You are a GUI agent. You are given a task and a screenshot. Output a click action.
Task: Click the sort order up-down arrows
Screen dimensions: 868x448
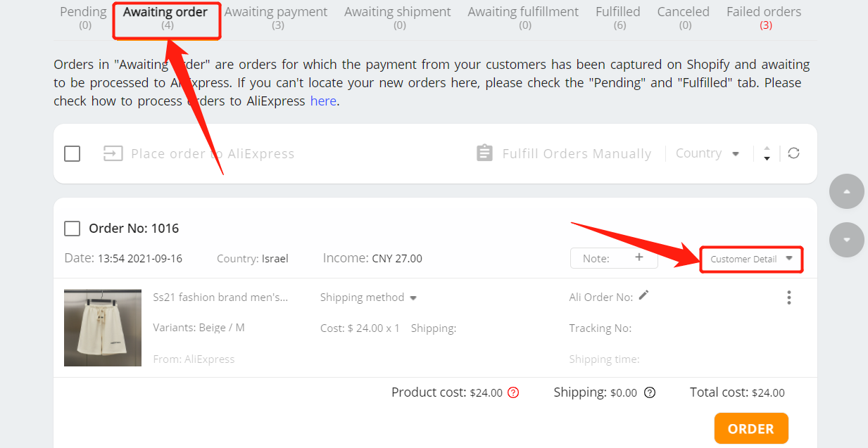tap(767, 153)
